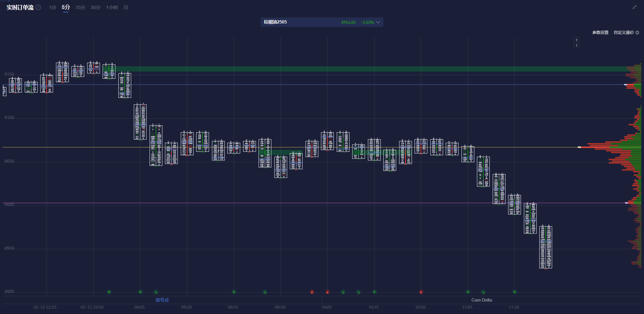
Task: Click the hexagon settings icon after 自定义量价
Action: click(637, 33)
